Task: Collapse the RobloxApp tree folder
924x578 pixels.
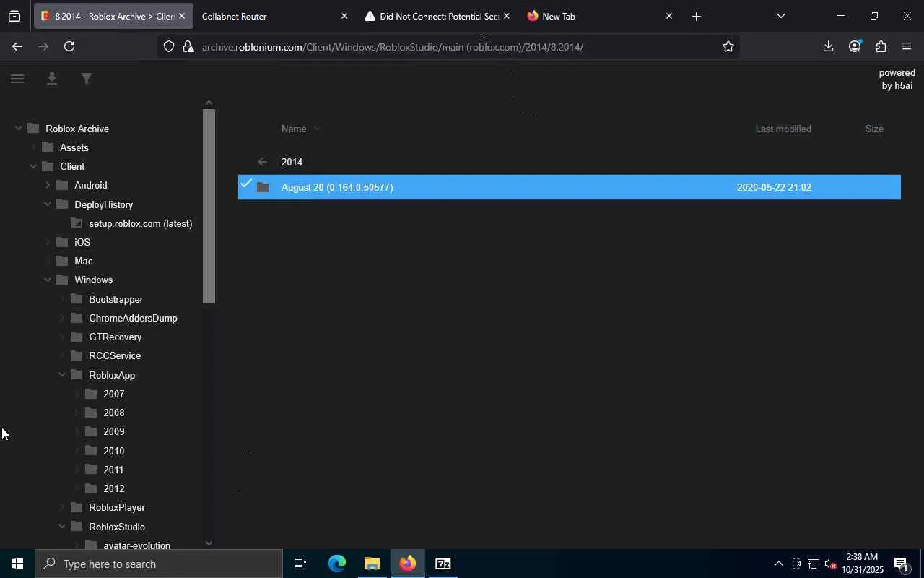Action: coord(62,375)
